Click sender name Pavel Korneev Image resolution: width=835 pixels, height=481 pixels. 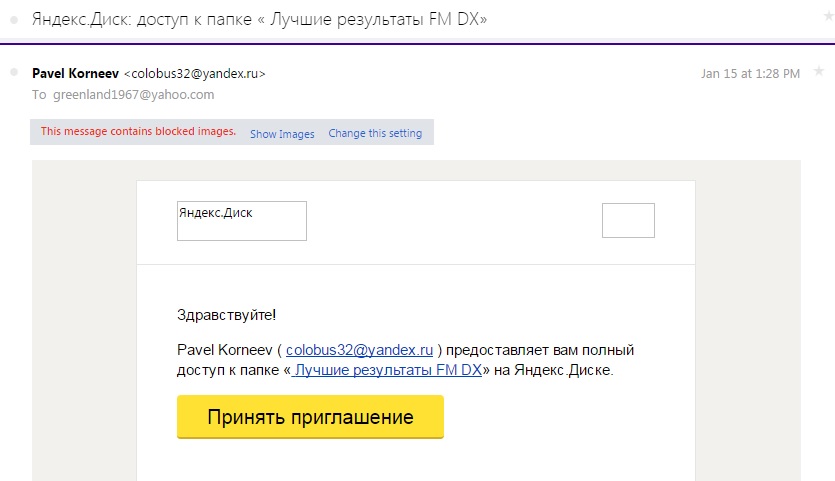[x=75, y=74]
